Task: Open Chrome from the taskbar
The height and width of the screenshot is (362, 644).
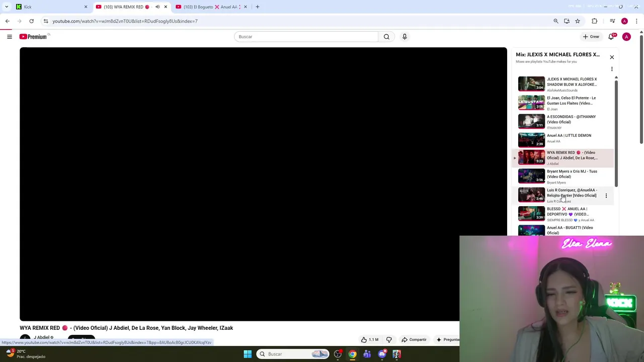Action: click(352, 354)
